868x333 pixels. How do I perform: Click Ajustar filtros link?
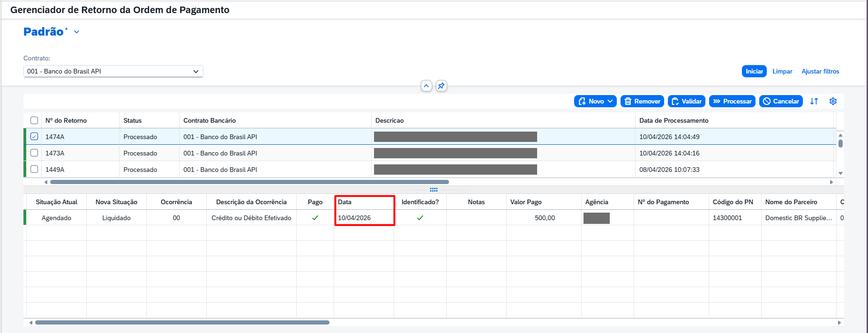point(820,71)
